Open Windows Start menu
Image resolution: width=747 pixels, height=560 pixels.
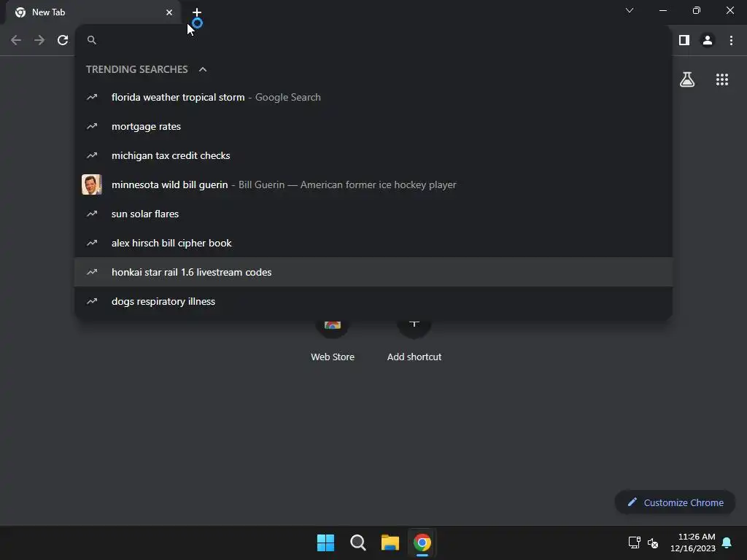coord(326,542)
